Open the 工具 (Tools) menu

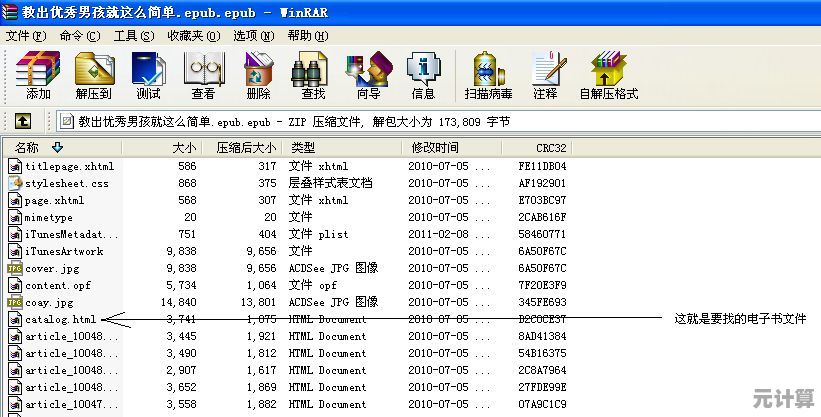pos(133,35)
